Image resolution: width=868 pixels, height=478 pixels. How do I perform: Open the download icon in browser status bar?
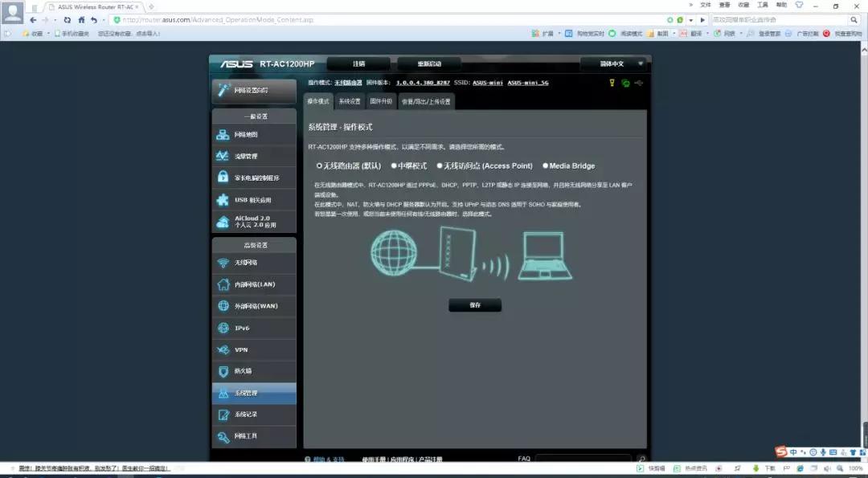[x=755, y=468]
